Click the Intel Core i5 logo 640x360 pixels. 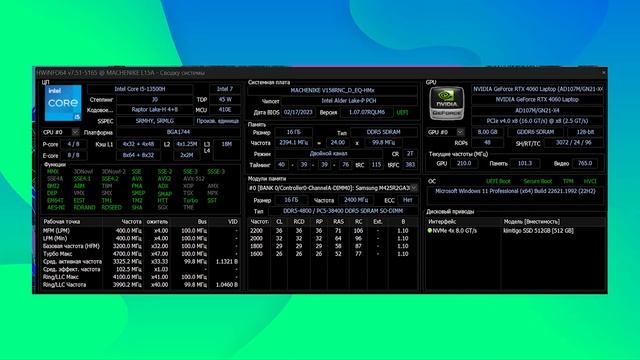click(63, 103)
